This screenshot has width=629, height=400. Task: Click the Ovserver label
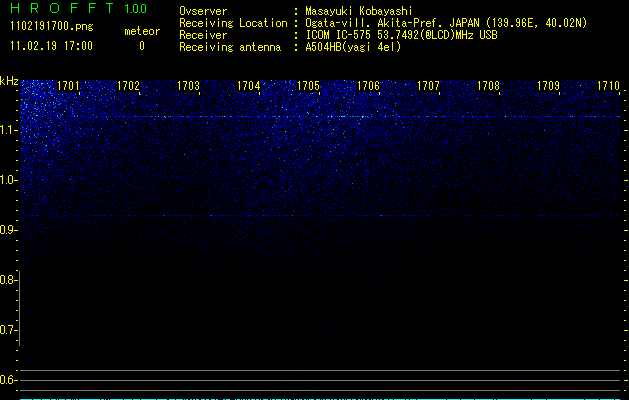[x=203, y=11]
